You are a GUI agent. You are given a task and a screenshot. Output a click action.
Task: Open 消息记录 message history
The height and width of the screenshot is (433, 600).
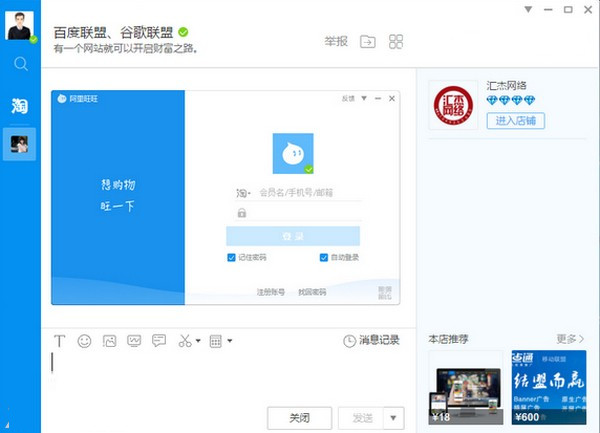pyautogui.click(x=371, y=341)
